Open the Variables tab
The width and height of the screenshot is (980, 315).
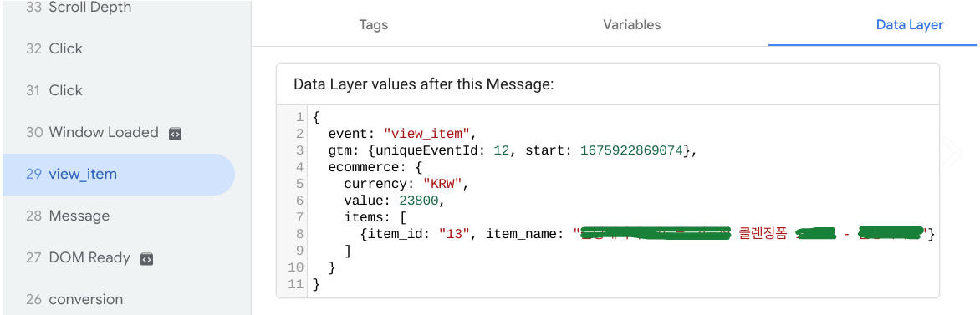pyautogui.click(x=632, y=25)
